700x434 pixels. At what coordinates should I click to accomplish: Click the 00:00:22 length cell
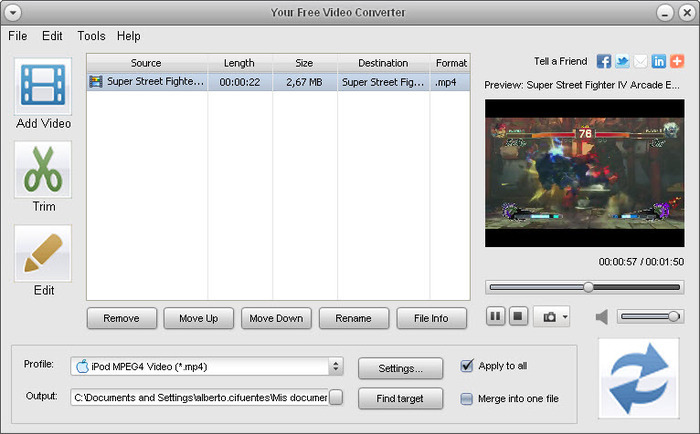tap(240, 82)
